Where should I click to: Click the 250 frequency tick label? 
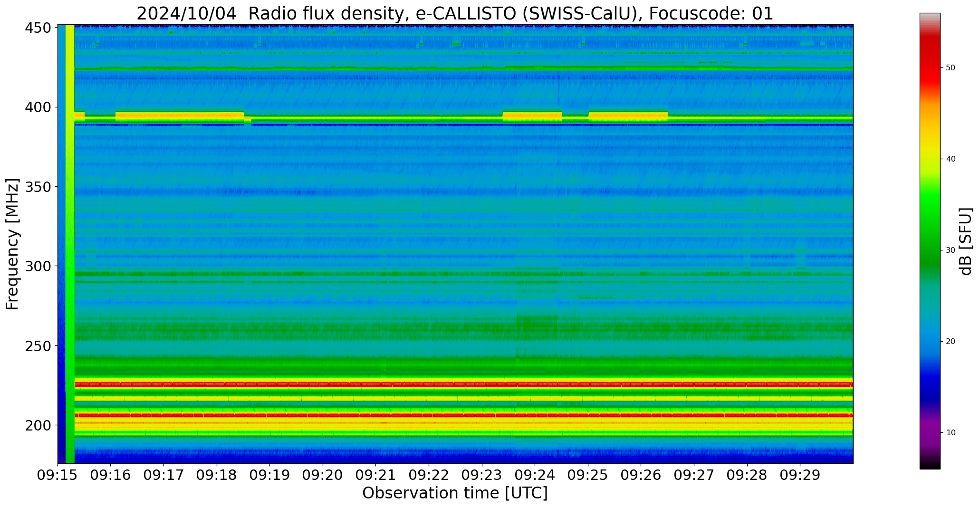(x=38, y=345)
